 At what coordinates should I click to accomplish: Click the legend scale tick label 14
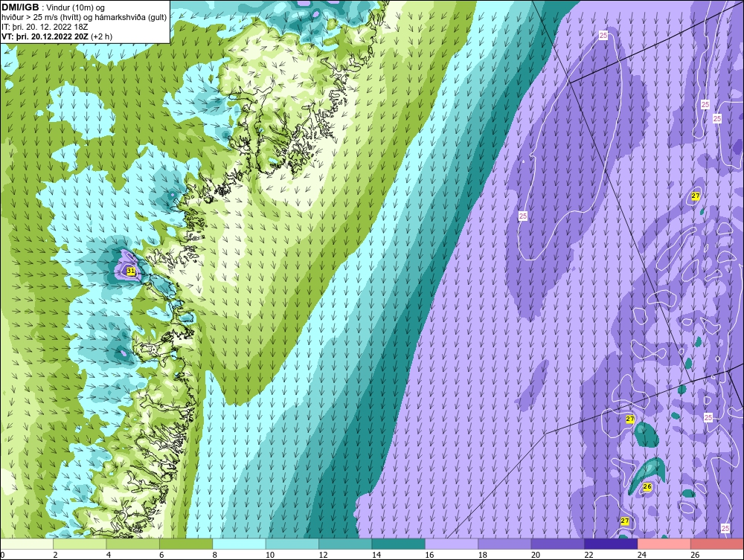pyautogui.click(x=376, y=555)
